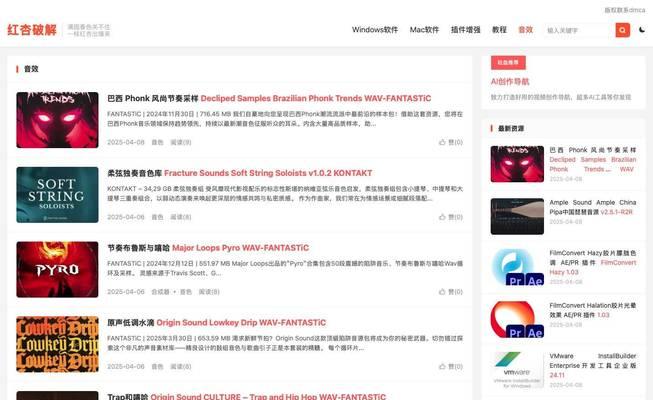Open the AI创作导航 sidebar link

tap(510, 82)
